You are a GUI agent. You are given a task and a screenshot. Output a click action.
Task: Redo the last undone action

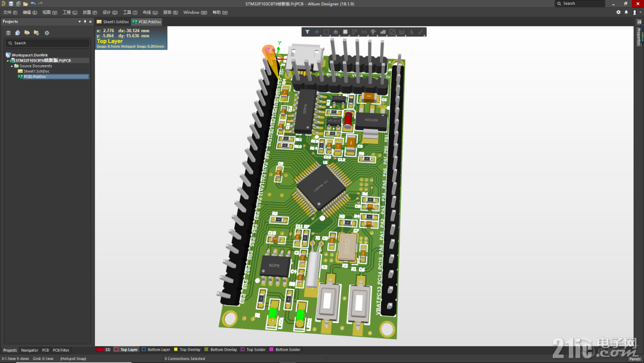41,4
